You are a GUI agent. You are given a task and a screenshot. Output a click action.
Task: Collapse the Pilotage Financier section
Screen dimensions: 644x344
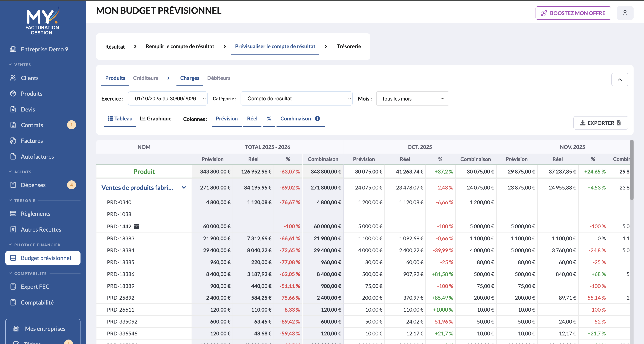coord(10,245)
